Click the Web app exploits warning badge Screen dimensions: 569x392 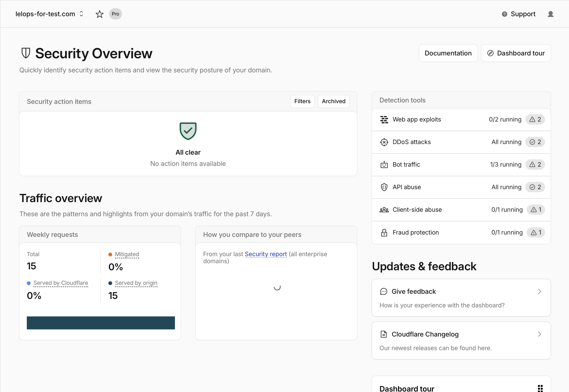(535, 120)
